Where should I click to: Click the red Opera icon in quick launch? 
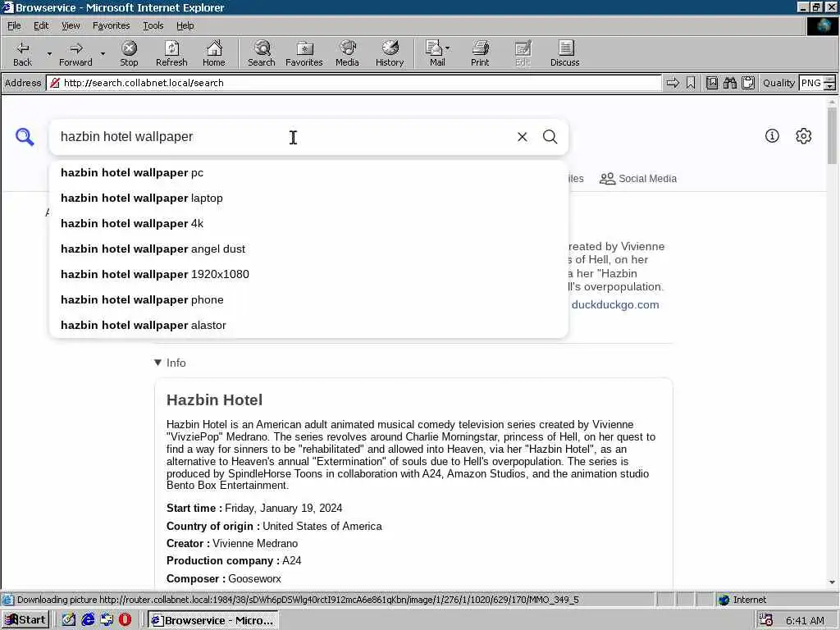pyautogui.click(x=125, y=620)
